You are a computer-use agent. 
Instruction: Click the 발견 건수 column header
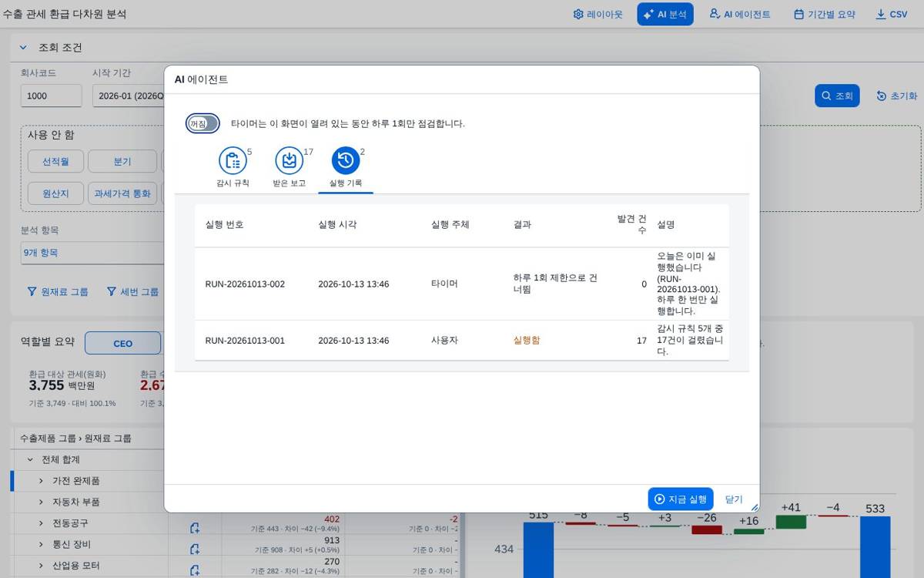(x=631, y=224)
